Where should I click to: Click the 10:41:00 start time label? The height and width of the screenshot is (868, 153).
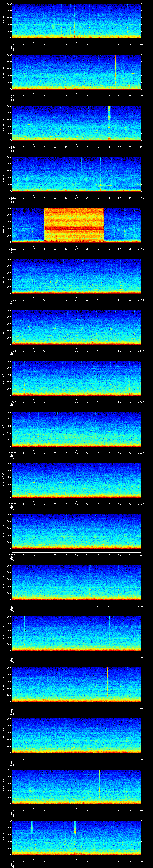point(12,657)
